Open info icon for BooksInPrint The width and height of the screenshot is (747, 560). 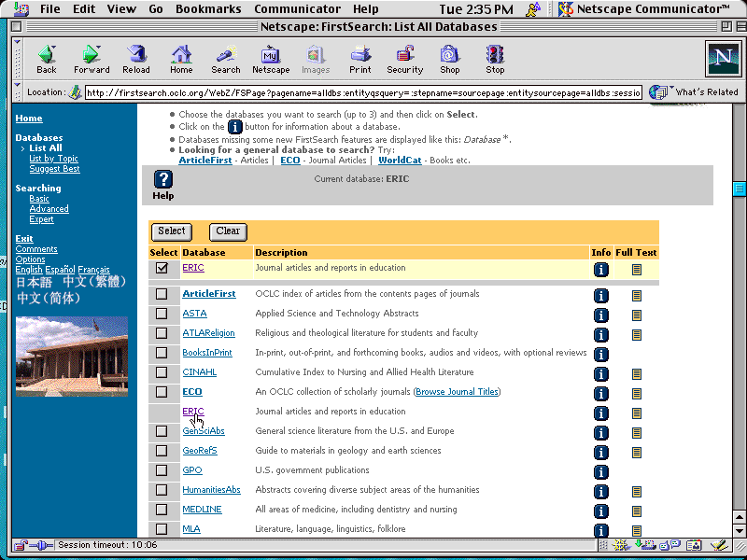pyautogui.click(x=600, y=355)
